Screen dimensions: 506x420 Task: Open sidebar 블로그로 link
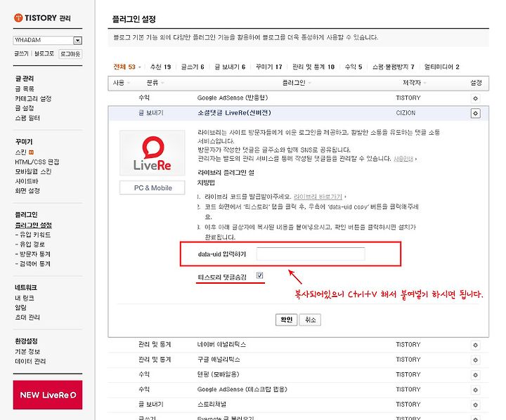44,53
